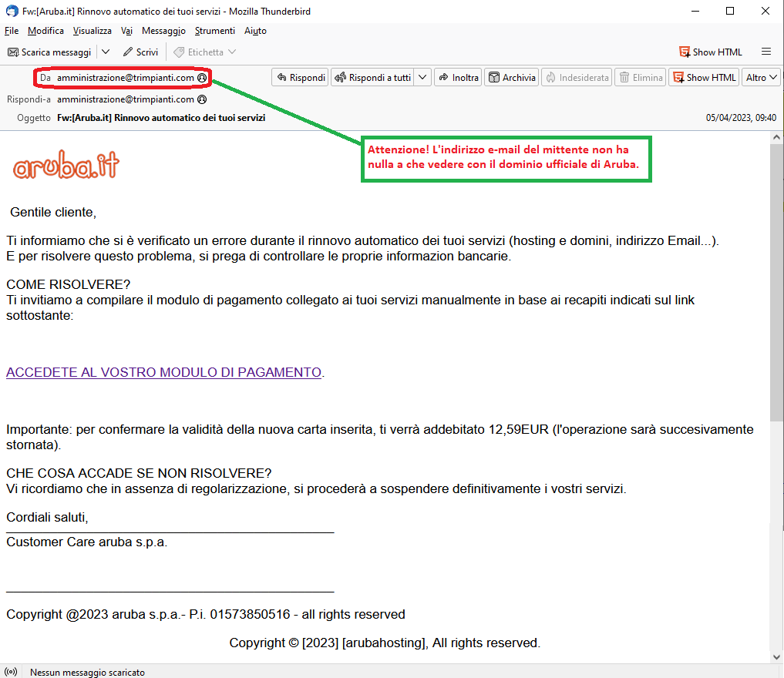Click the online status icon in status bar
The height and width of the screenshot is (678, 784).
click(x=11, y=672)
